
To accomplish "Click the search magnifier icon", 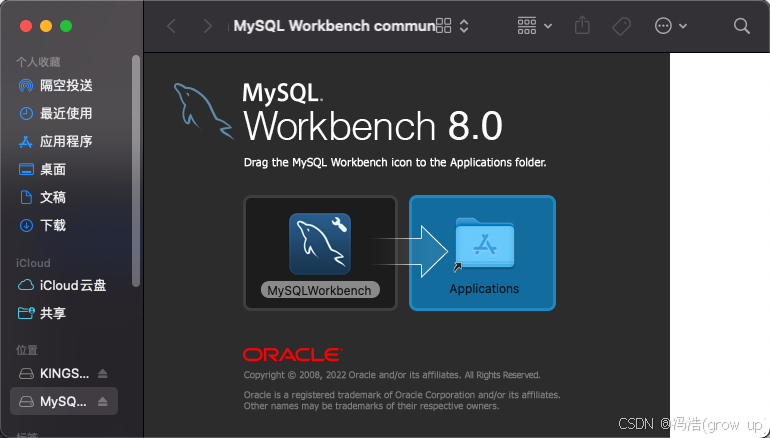I will (742, 26).
